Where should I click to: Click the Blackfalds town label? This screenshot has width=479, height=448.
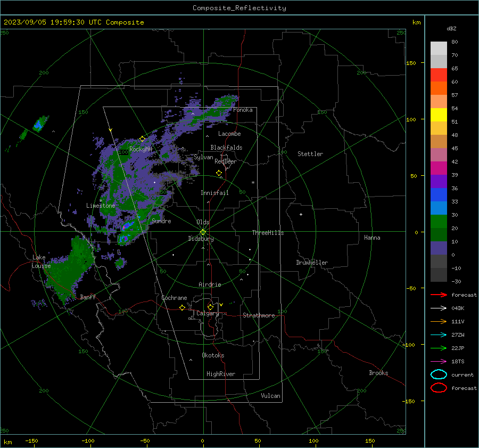point(226,148)
